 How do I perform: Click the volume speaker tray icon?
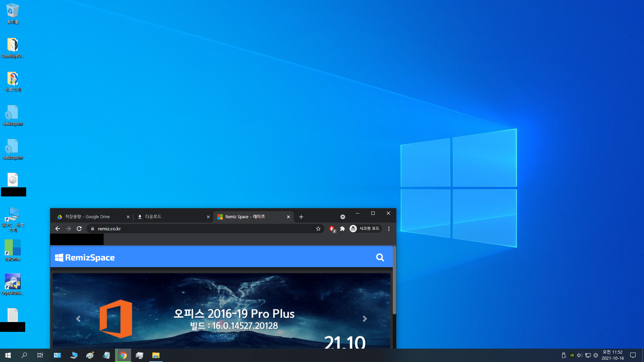pyautogui.click(x=580, y=355)
